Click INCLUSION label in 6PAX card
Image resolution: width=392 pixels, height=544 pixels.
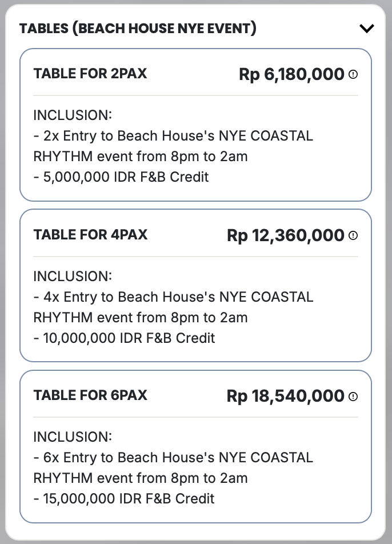coord(73,437)
